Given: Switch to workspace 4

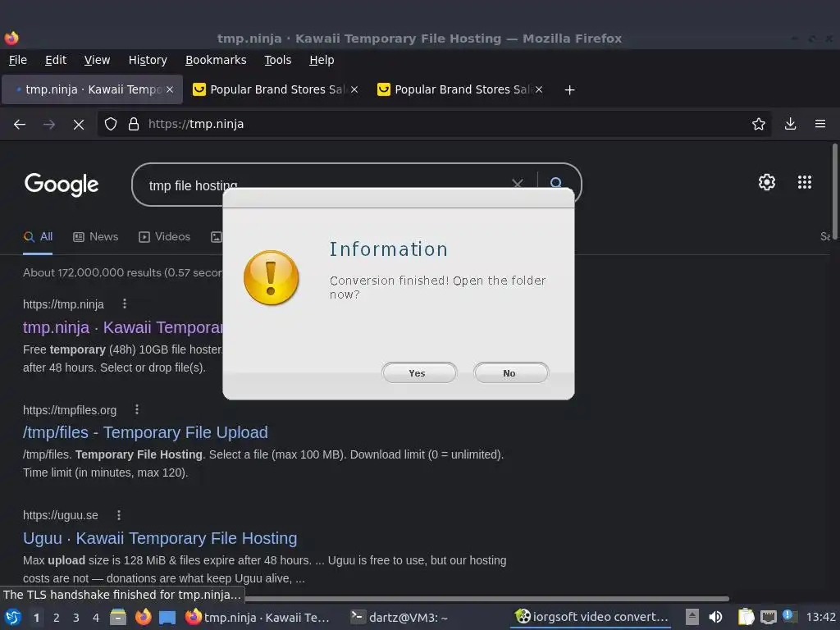Looking at the screenshot, I should 95,618.
